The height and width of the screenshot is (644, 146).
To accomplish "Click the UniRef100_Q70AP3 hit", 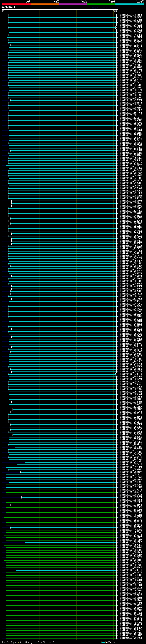I will coord(131,603).
